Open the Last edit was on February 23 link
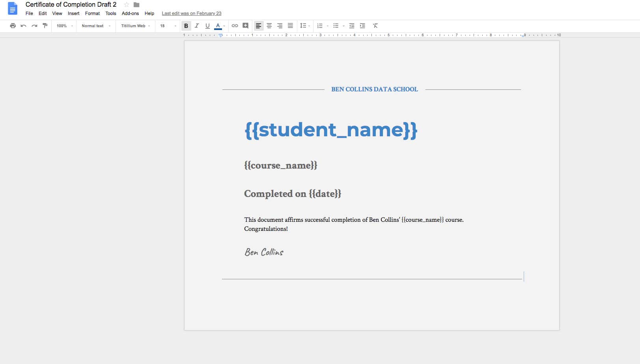 coord(192,13)
